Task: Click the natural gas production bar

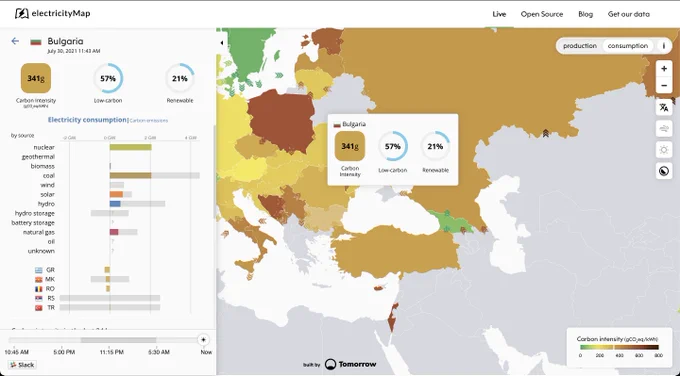Action: point(114,232)
